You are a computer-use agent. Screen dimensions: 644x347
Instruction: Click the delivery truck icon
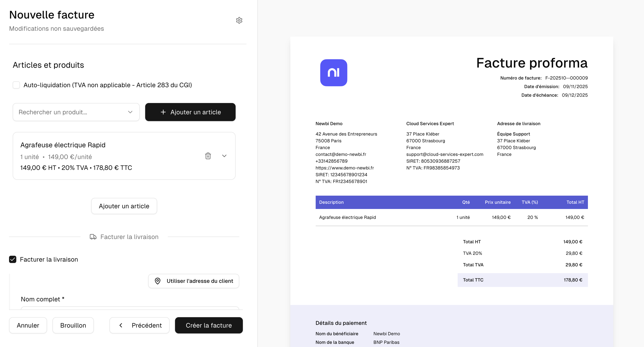(93, 237)
